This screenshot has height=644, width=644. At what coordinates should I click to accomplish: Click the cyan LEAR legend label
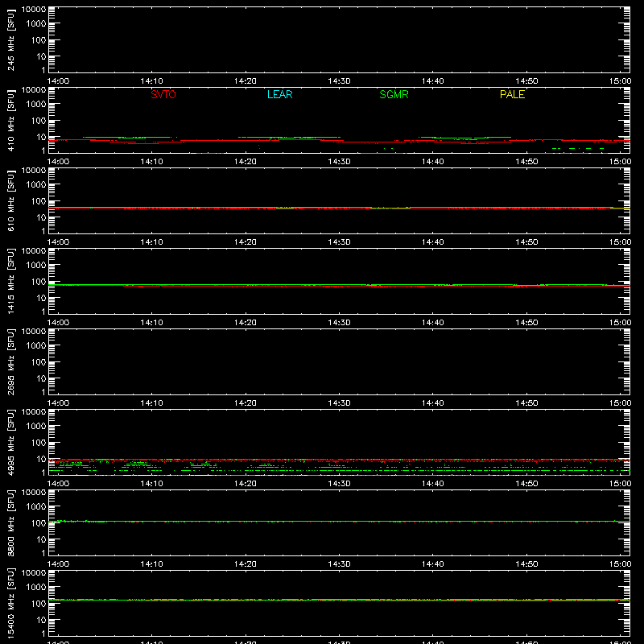coord(279,94)
